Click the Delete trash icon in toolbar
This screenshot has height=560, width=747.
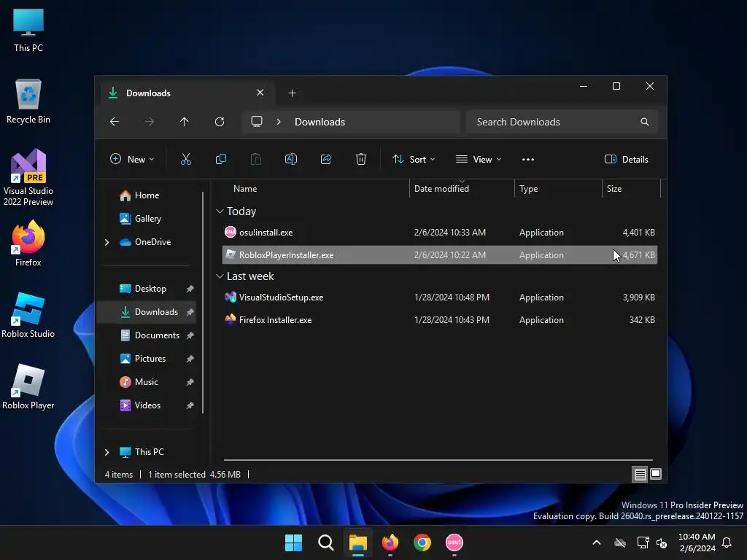coord(361,159)
